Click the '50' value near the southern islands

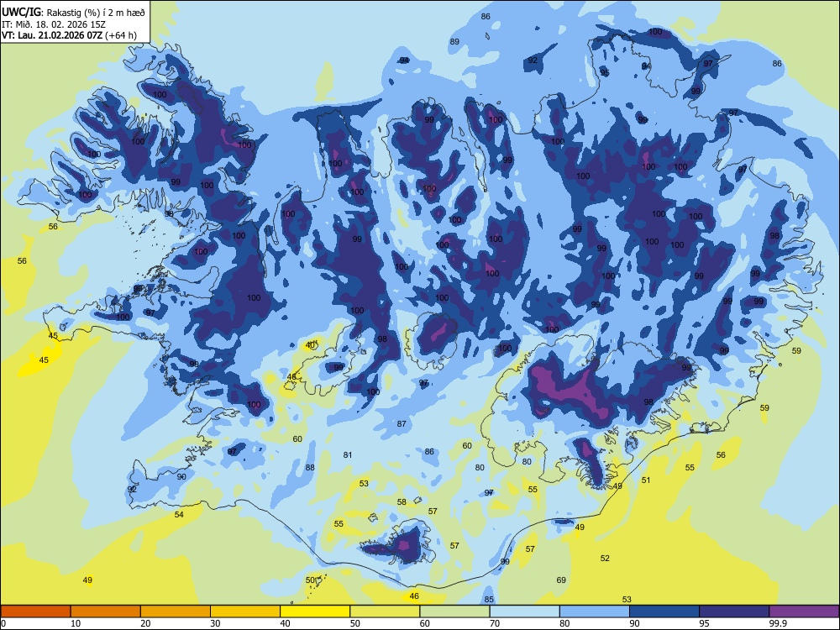coord(310,580)
